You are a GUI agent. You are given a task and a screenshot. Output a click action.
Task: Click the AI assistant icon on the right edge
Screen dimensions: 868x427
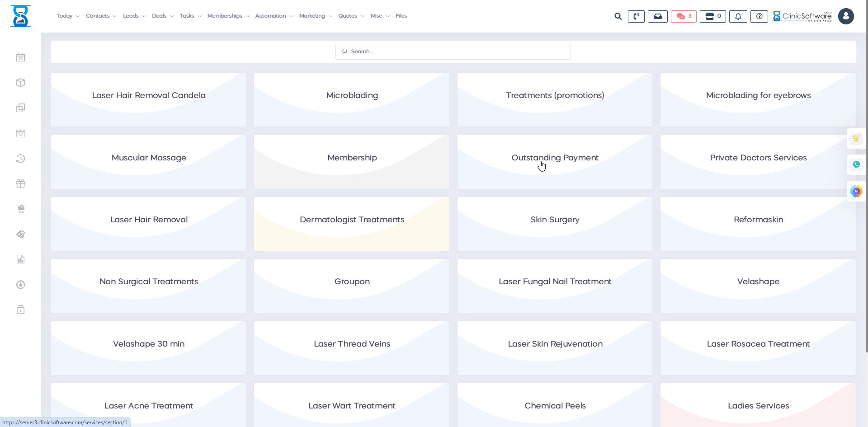(856, 191)
